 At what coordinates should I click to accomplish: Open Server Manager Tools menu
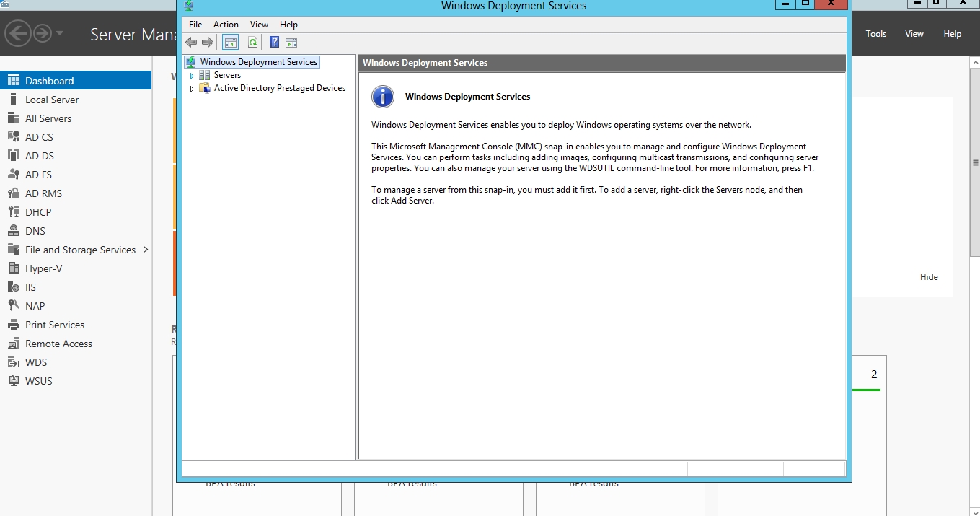click(875, 34)
